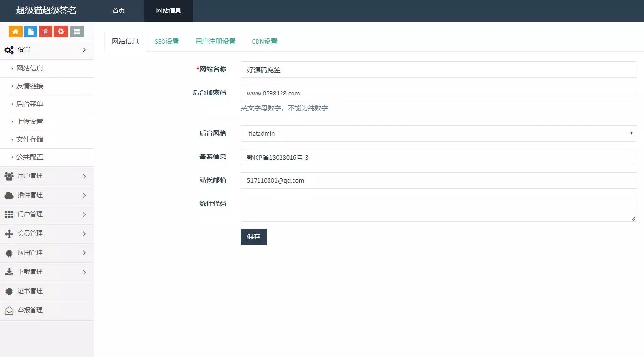Click the envelope icon for 举报管理
Viewport: 644px width, 357px height.
9,310
